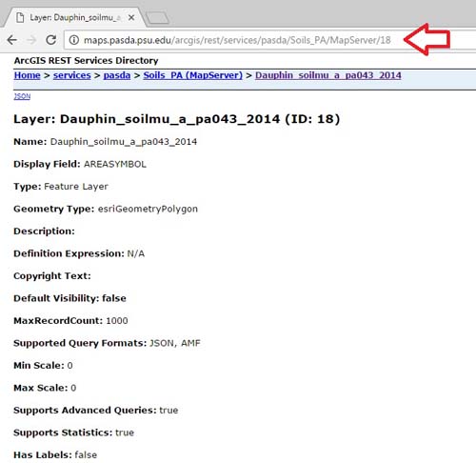Open a new tab with the blank tab button
The image size is (476, 463).
[x=157, y=18]
